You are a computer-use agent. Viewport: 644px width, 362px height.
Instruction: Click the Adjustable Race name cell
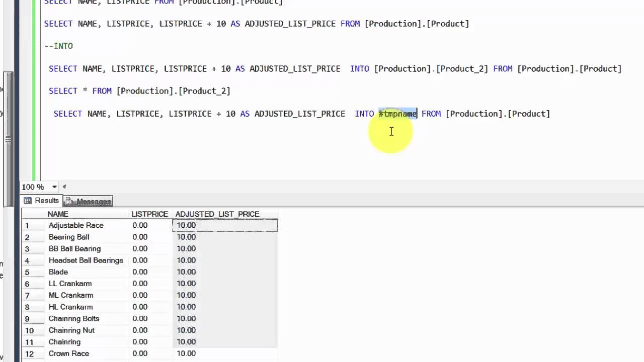coord(88,225)
